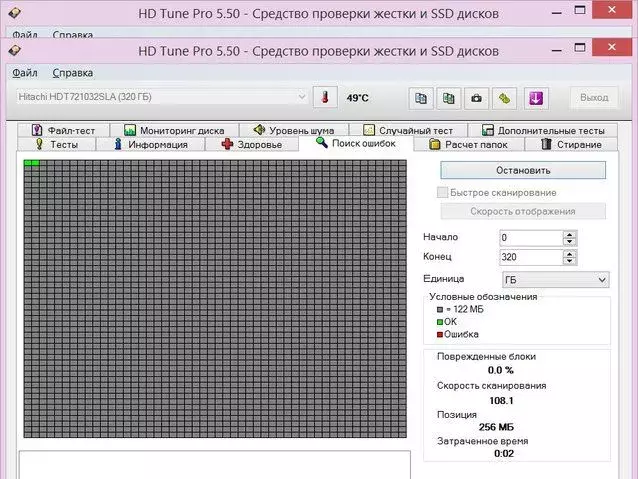Click the copy screenshot to clipboard icon
The image size is (638, 479).
coord(448,98)
